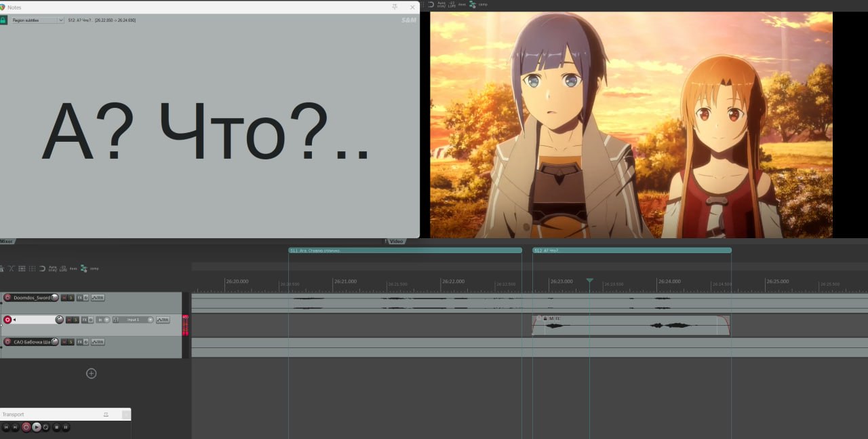The image size is (868, 439).
Task: Solo the Doomdos_Sword track
Action: (71, 298)
